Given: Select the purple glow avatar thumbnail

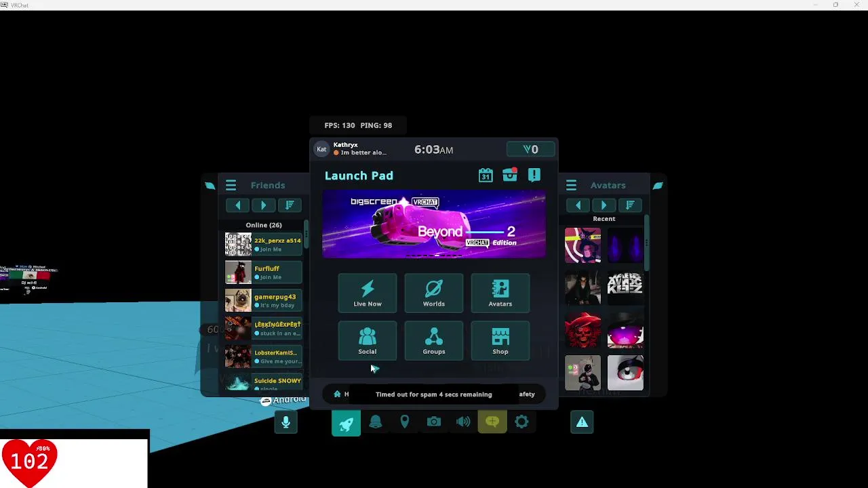Looking at the screenshot, I should click(625, 245).
